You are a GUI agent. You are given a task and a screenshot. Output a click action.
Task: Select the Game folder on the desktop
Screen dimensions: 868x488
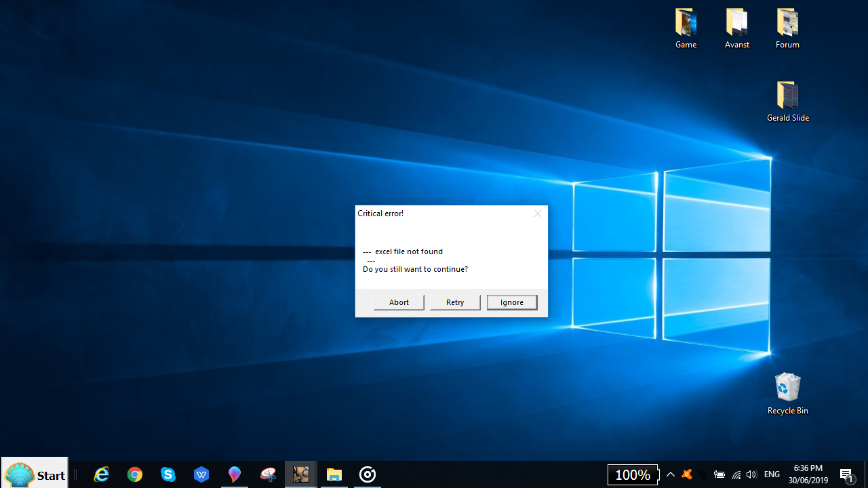[686, 28]
